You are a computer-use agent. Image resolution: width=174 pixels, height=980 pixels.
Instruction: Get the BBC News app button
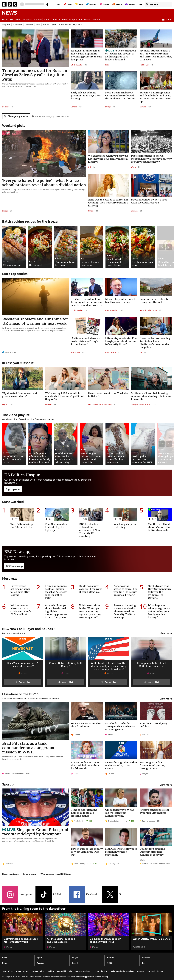(x=14, y=566)
